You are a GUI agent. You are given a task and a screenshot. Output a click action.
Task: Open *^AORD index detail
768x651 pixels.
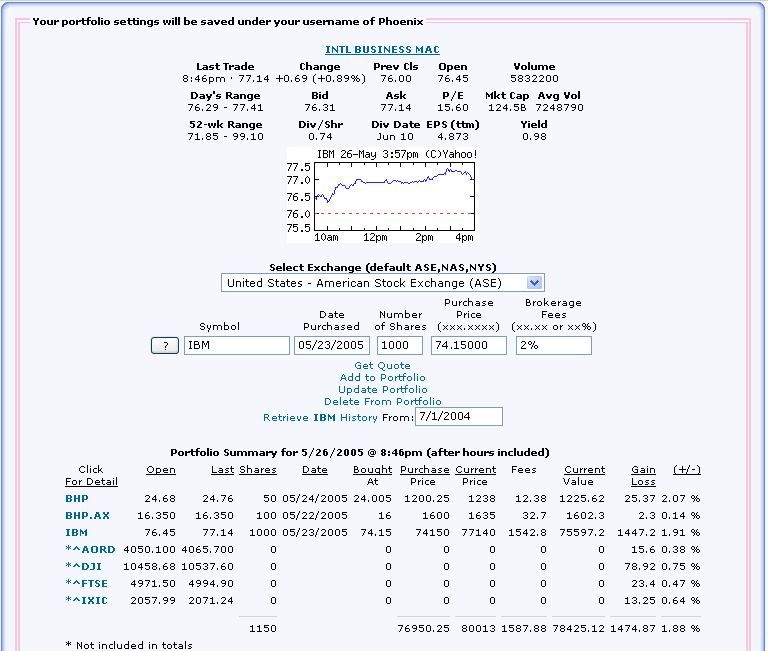click(90, 550)
